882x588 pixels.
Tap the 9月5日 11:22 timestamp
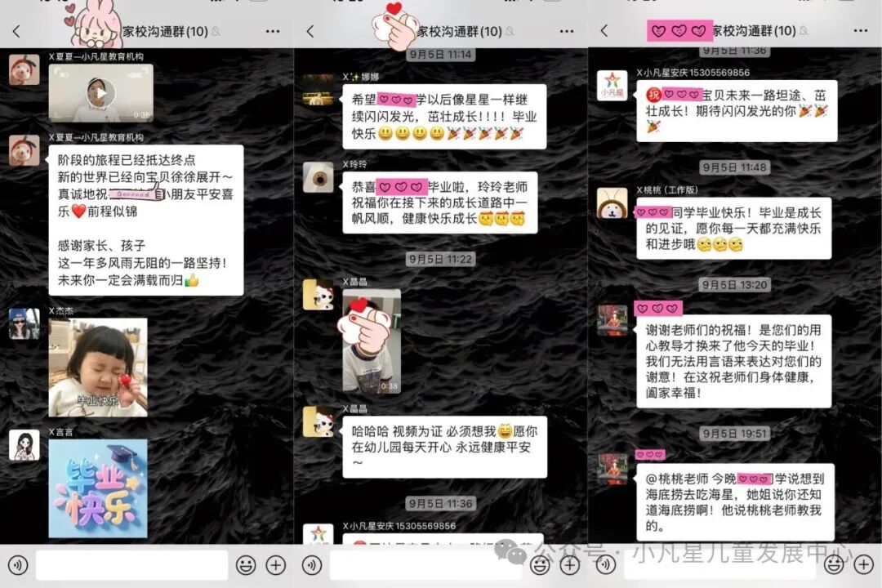point(440,259)
